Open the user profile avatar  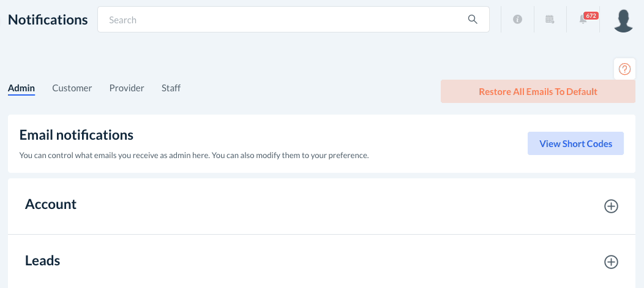[x=623, y=20]
